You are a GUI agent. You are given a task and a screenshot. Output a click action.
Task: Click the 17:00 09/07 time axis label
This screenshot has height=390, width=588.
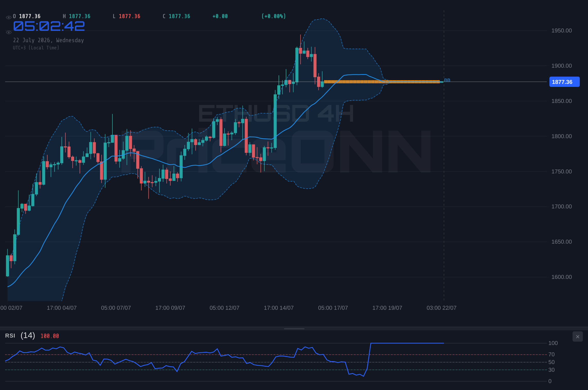tap(170, 308)
